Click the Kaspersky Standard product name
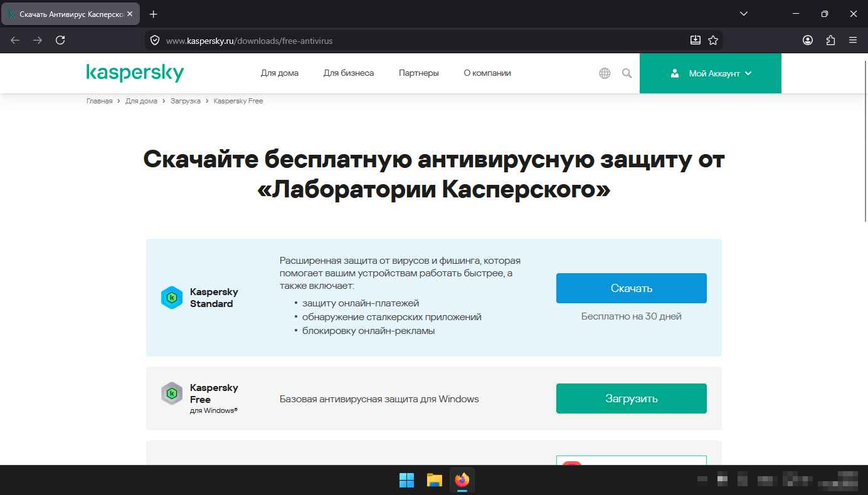This screenshot has width=868, height=495. coord(214,298)
